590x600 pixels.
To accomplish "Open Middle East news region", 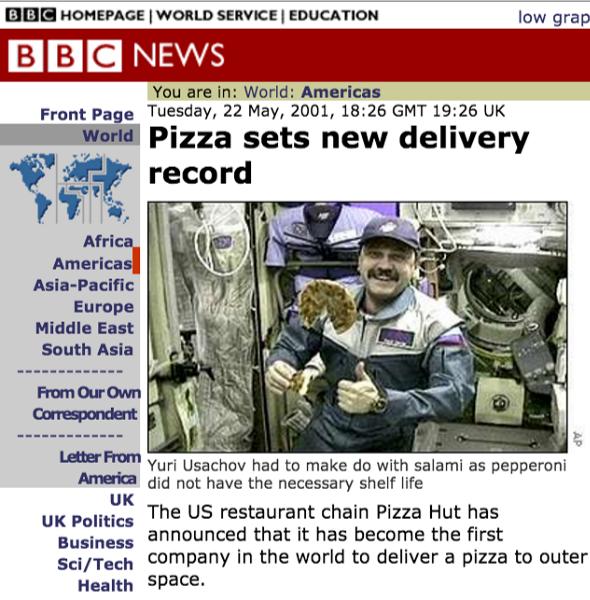I will pyautogui.click(x=85, y=328).
